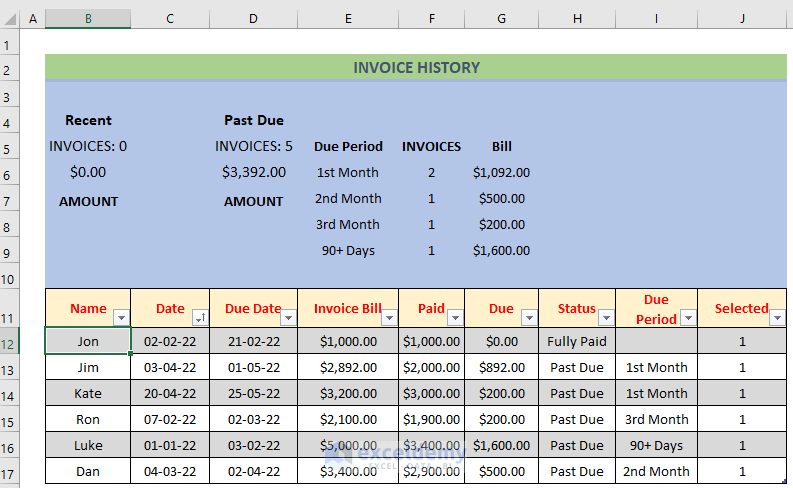Click the Due Period summary header
793x488 pixels.
[x=348, y=147]
